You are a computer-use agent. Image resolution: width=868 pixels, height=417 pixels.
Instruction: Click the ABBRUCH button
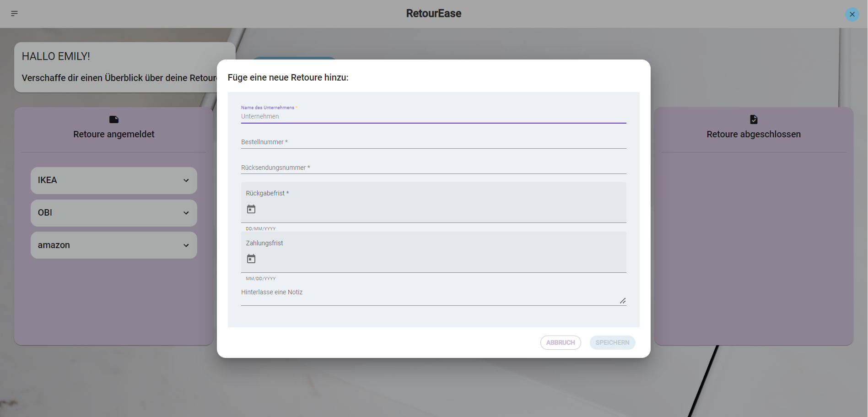pos(561,342)
